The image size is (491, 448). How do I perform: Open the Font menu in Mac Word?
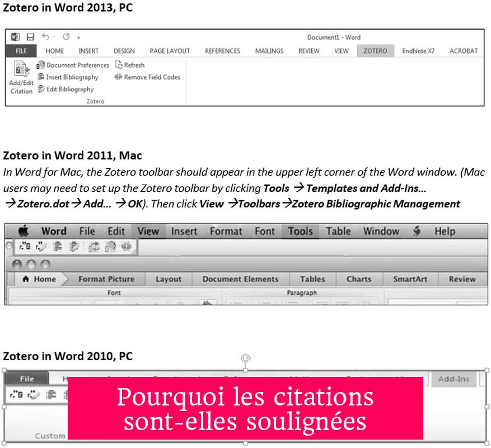tap(265, 231)
